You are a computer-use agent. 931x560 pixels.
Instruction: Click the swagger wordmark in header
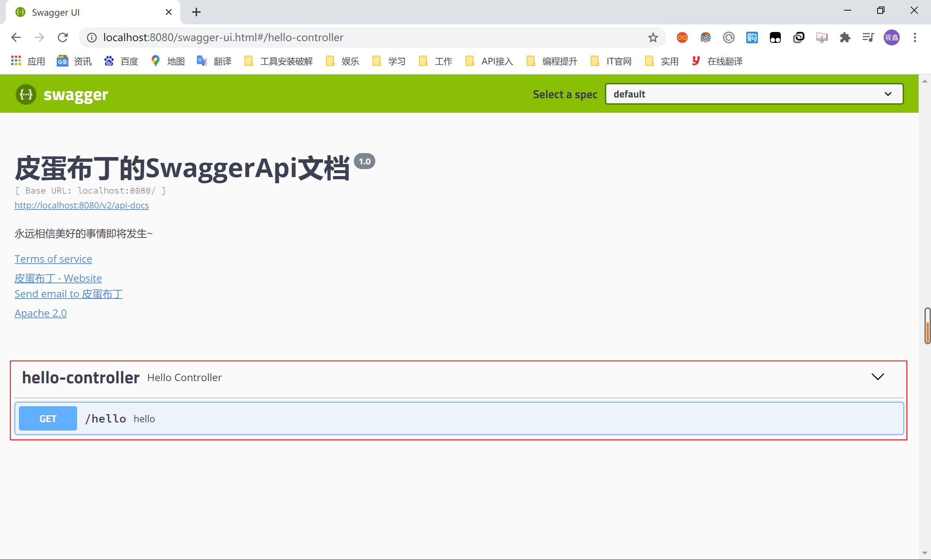(x=76, y=94)
